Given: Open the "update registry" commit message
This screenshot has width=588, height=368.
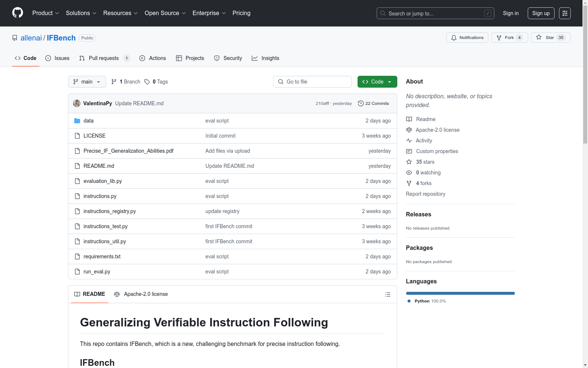Looking at the screenshot, I should click(222, 211).
